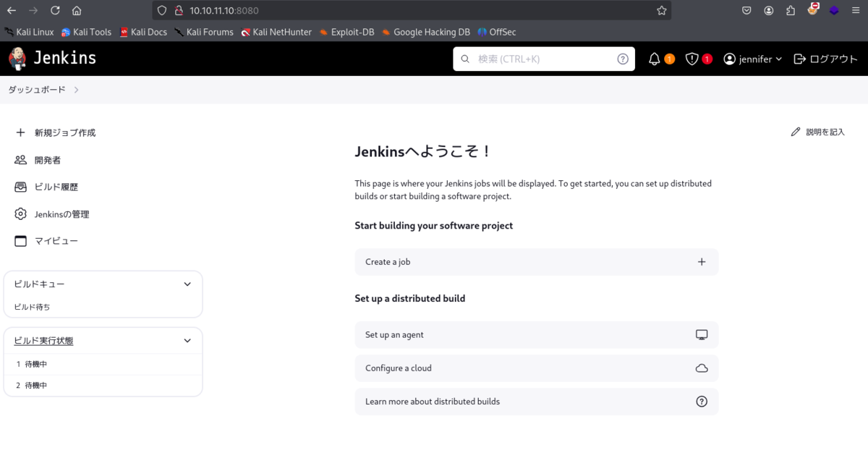Click the people icon beside 開発者
The width and height of the screenshot is (868, 453).
point(20,160)
